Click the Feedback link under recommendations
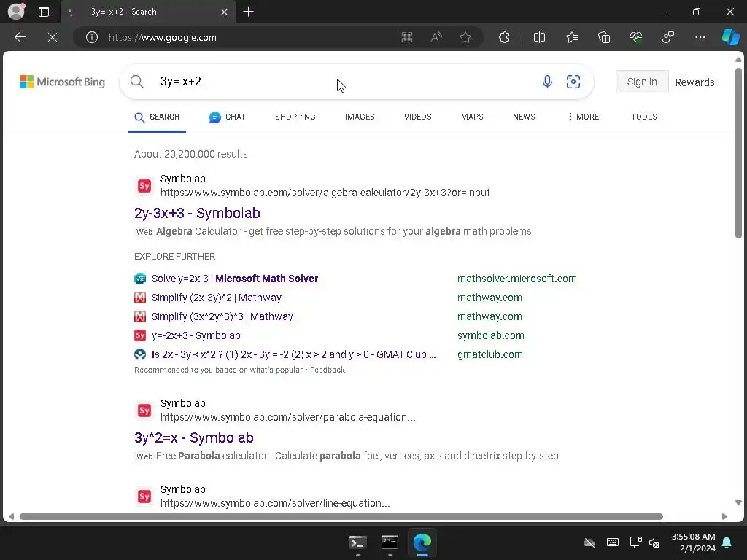This screenshot has width=747, height=560. tap(328, 370)
